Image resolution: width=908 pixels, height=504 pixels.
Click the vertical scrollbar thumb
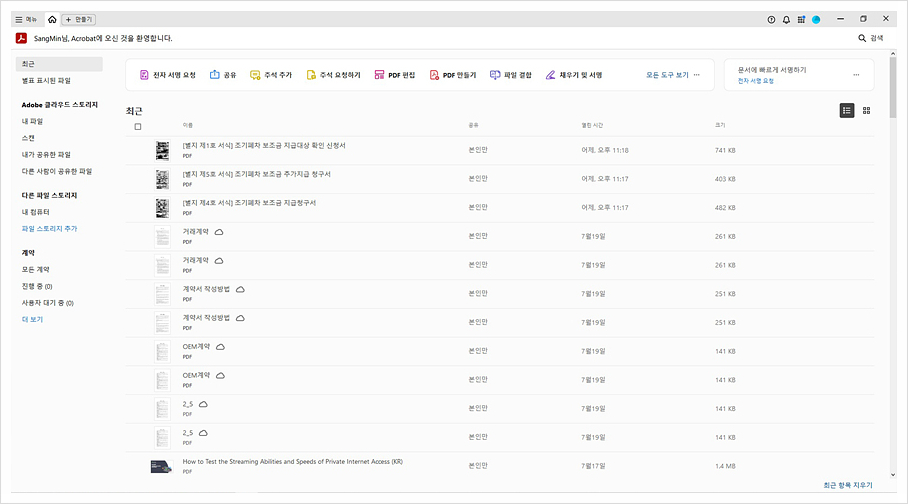point(892,87)
